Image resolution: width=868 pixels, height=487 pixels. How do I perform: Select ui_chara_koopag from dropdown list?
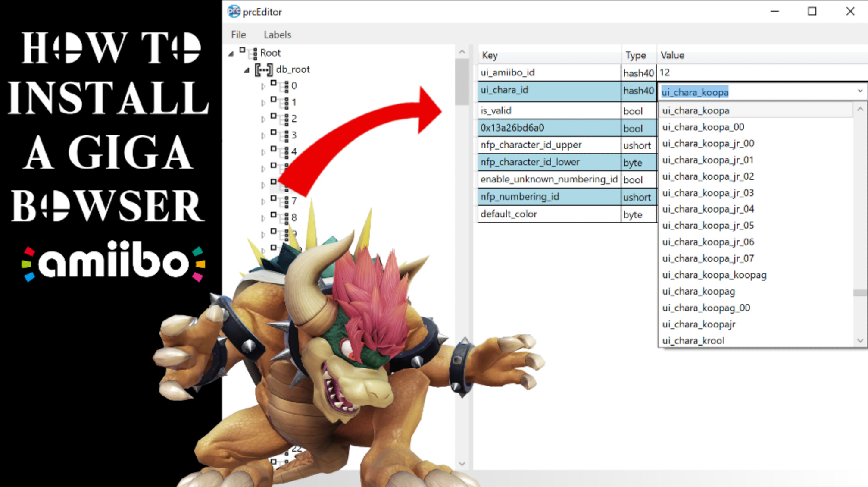point(698,292)
